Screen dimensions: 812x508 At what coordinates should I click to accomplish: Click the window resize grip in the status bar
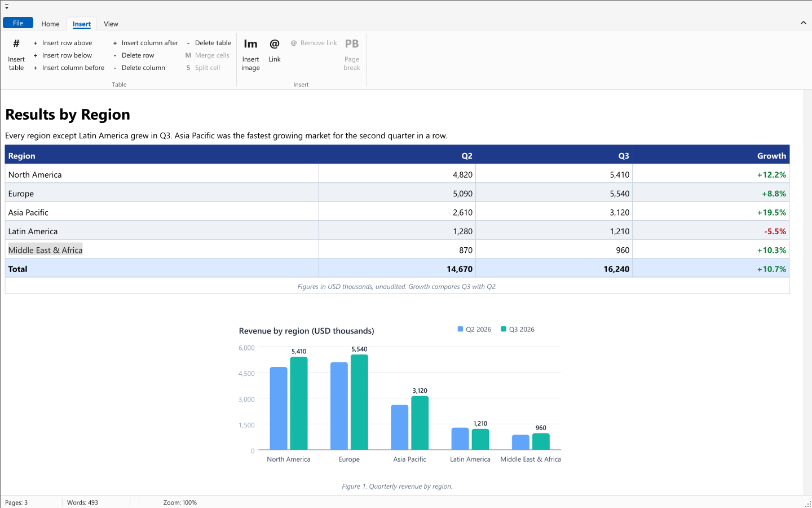[807, 503]
